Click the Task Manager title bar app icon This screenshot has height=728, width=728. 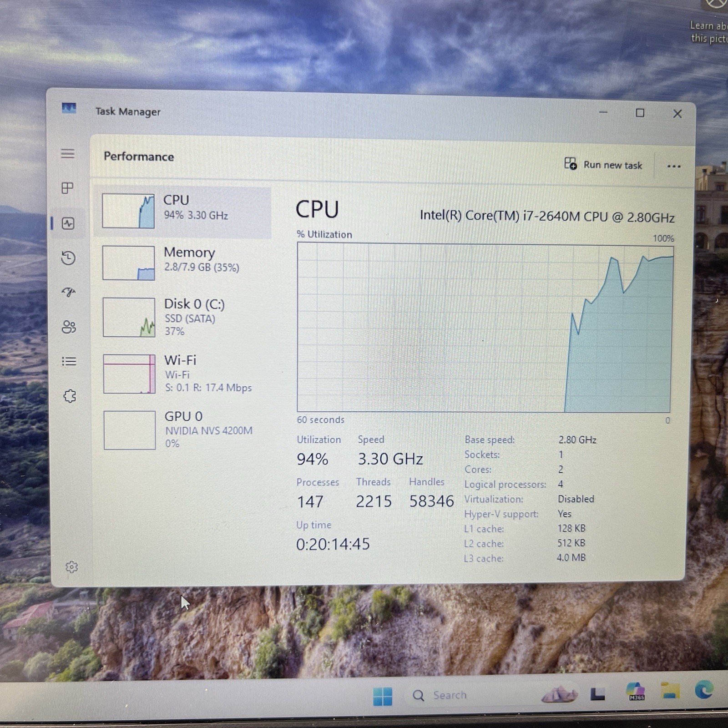(x=69, y=108)
